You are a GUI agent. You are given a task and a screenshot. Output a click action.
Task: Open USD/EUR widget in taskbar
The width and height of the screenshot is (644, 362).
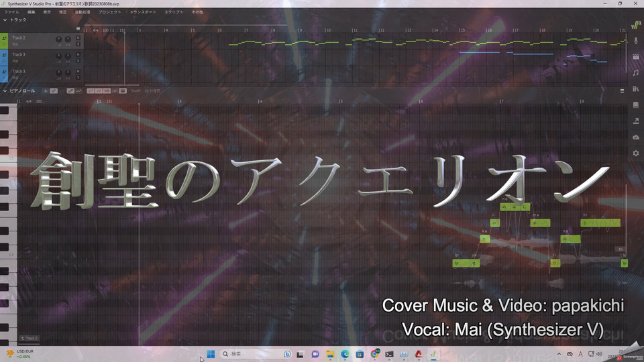(x=19, y=354)
